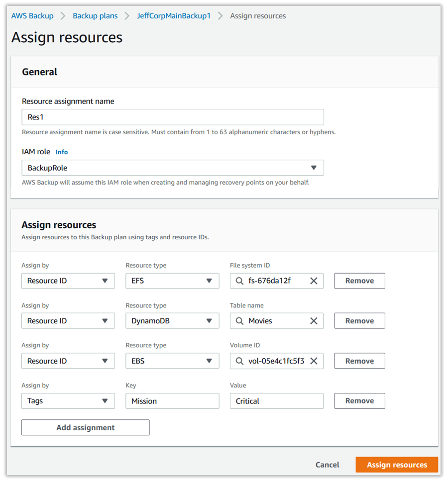Open the Info link beside IAM role
The image size is (448, 480).
point(61,152)
